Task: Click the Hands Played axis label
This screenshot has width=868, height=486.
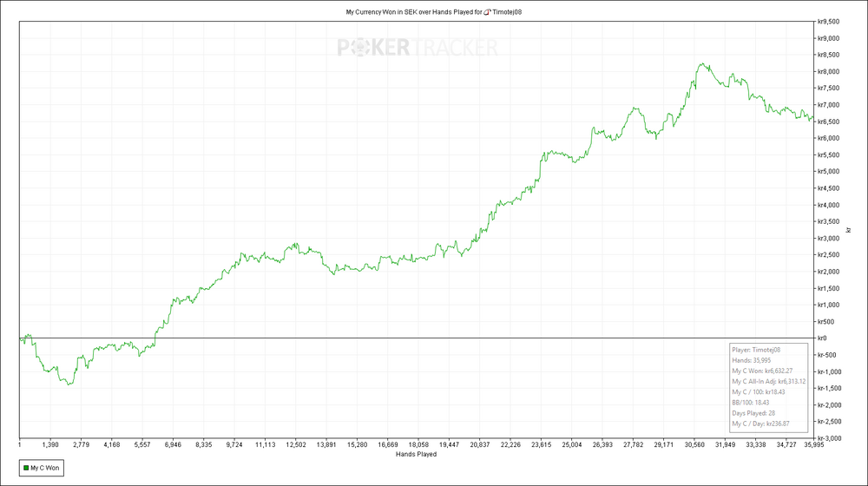Action: [x=417, y=454]
